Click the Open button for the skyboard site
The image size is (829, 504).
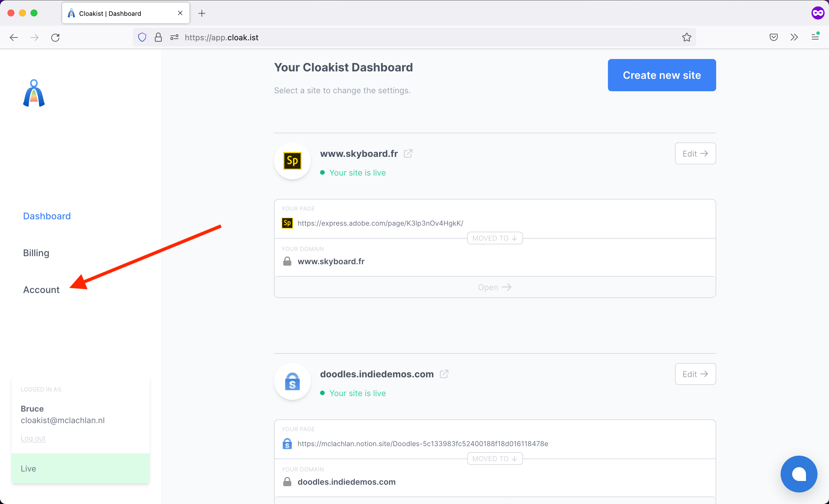click(x=495, y=287)
